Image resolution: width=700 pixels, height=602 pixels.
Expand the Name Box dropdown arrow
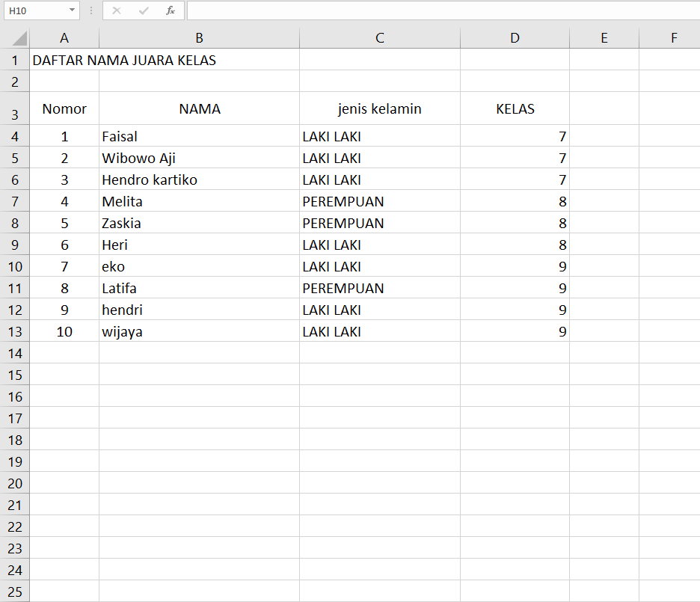pos(72,10)
